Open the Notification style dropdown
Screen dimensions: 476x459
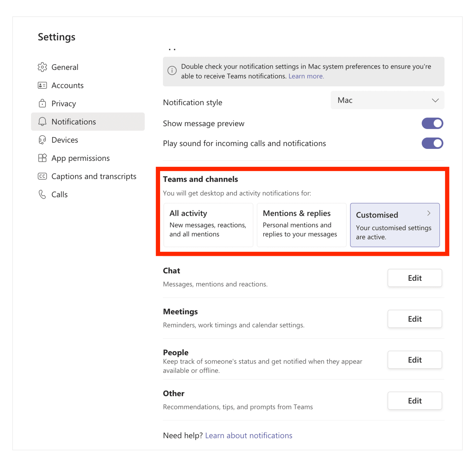387,100
